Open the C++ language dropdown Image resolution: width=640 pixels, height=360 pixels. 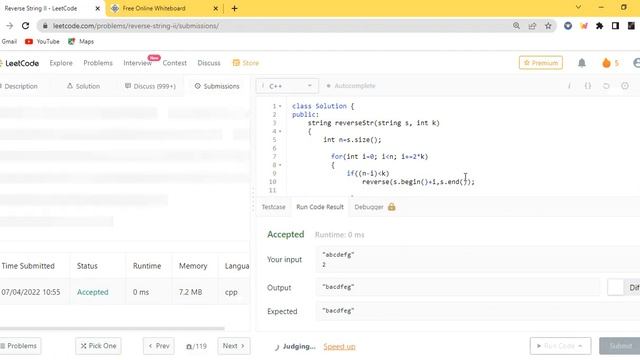[287, 86]
